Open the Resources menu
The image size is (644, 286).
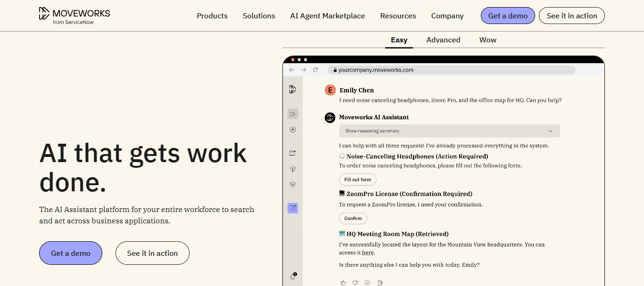398,16
